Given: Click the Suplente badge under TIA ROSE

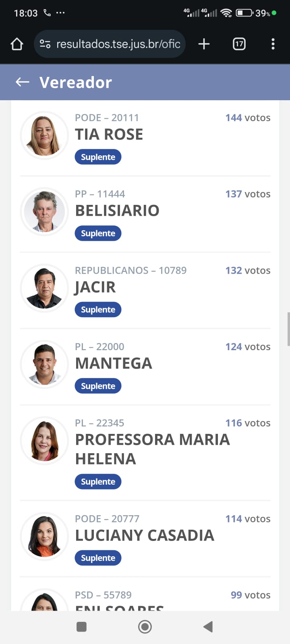Looking at the screenshot, I should pyautogui.click(x=98, y=157).
